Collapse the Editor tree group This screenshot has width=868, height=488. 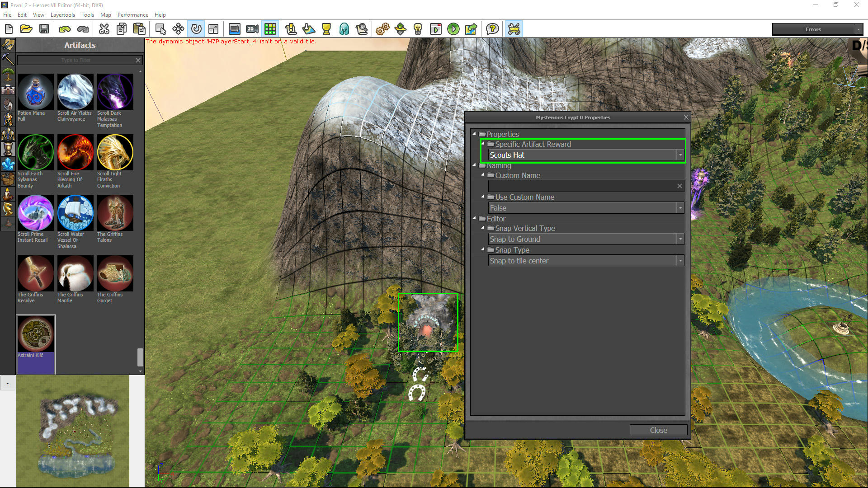pos(474,218)
